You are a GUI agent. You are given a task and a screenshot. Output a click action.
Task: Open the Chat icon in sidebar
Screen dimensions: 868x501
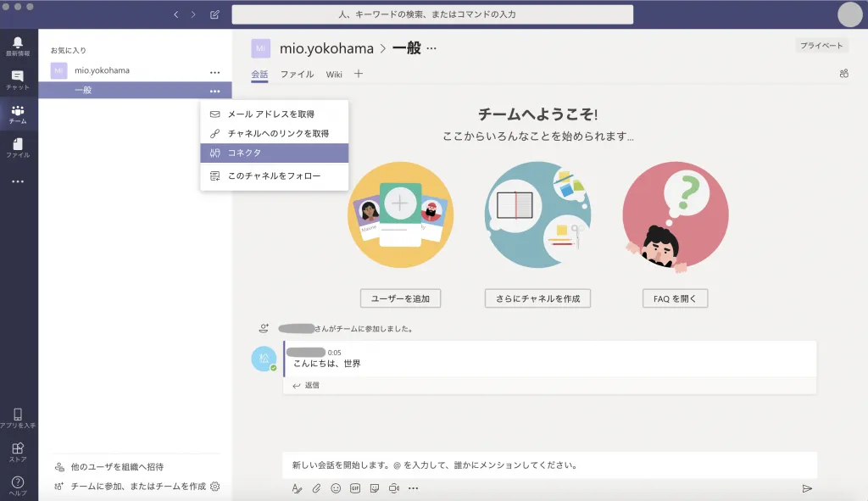18,78
